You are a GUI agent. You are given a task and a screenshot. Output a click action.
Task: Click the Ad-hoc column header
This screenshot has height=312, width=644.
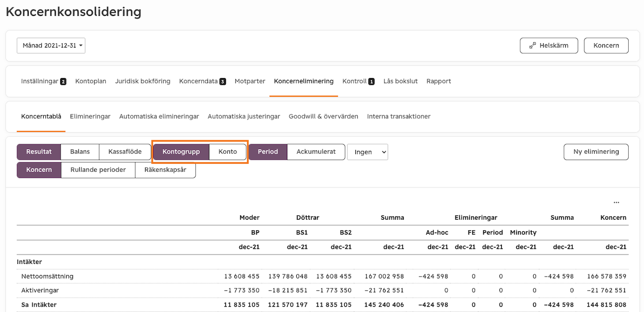437,233
